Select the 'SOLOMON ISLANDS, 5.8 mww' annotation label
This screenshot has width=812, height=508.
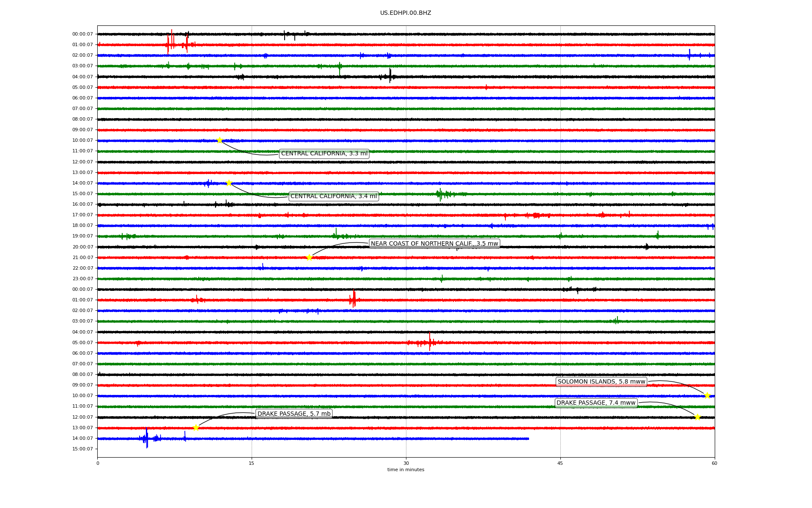pos(601,382)
